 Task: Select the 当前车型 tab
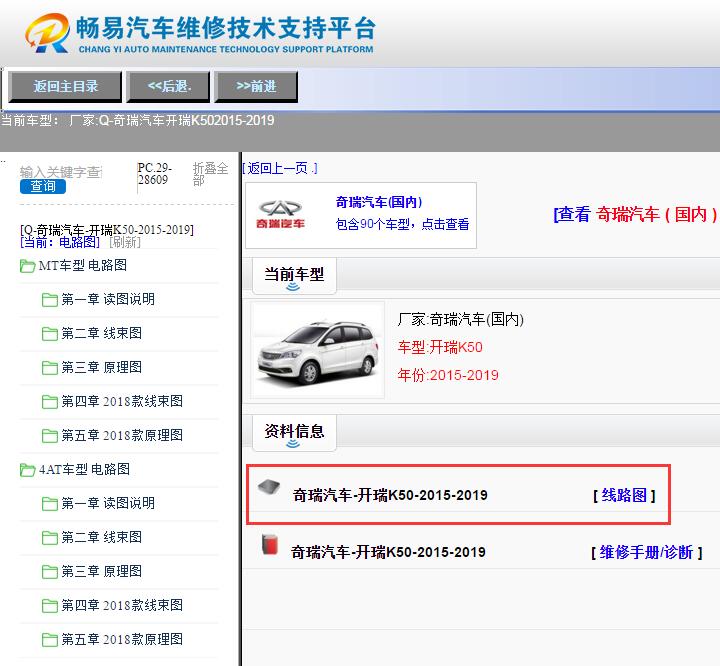(294, 276)
